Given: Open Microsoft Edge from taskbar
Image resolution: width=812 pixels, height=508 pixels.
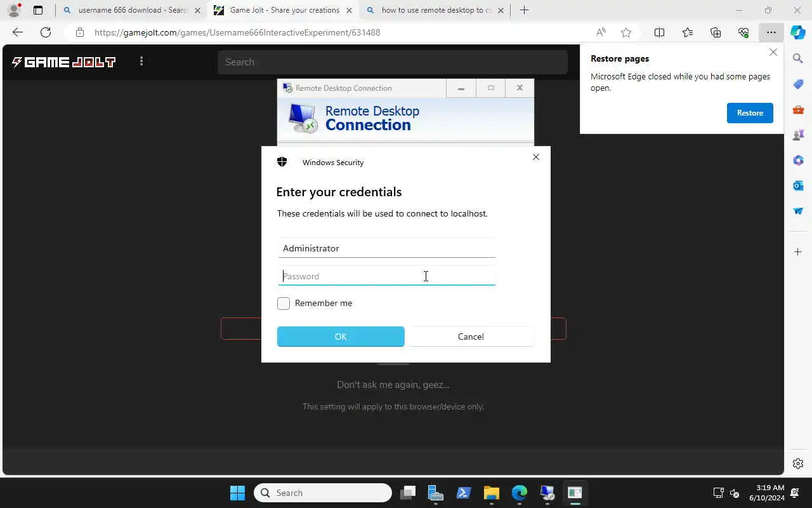Looking at the screenshot, I should click(x=520, y=493).
